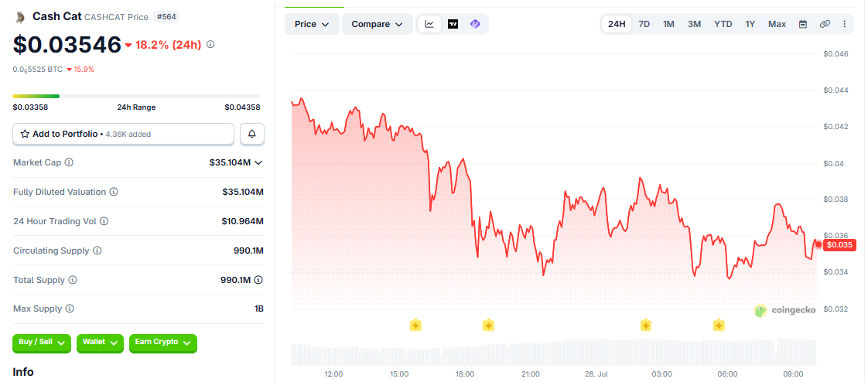This screenshot has height=382, width=868.
Task: Click the chart link share icon
Action: click(825, 24)
